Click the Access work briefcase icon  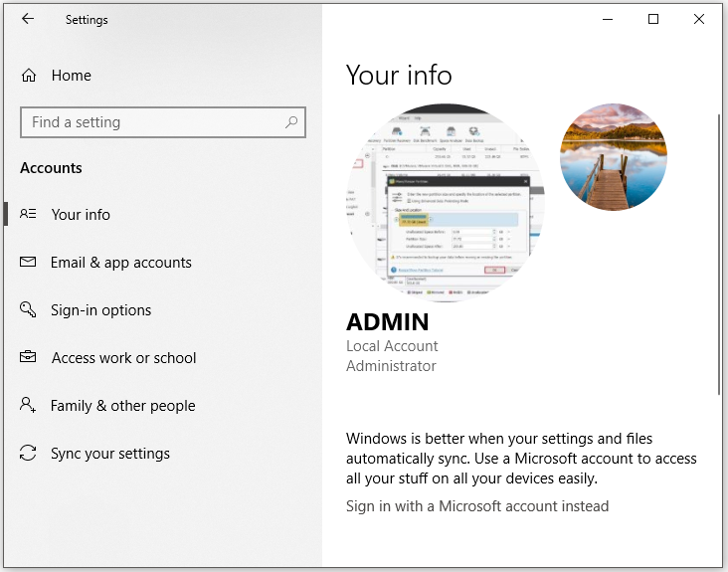pos(28,356)
